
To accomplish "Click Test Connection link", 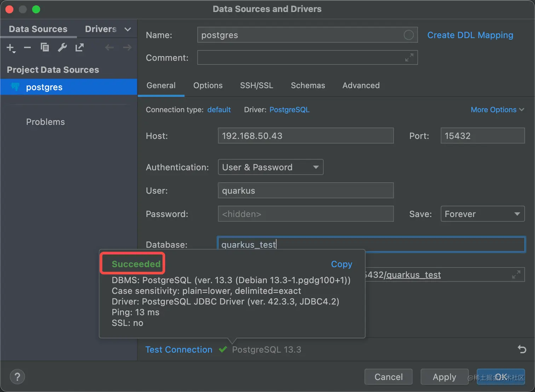I will tap(179, 350).
